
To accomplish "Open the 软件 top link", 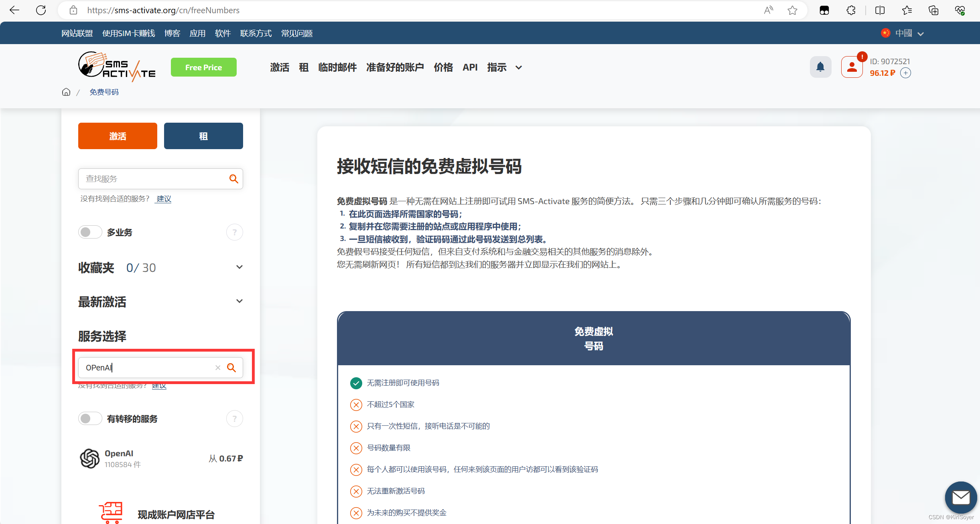I will tap(223, 33).
